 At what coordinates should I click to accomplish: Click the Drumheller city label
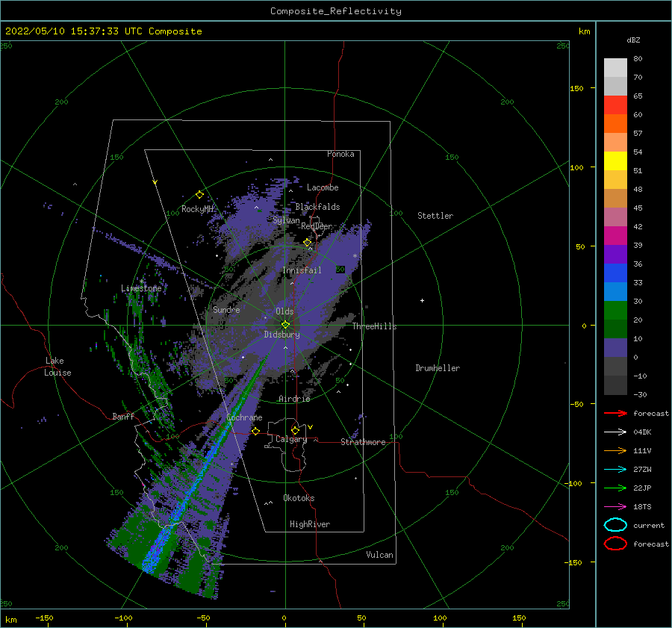438,368
